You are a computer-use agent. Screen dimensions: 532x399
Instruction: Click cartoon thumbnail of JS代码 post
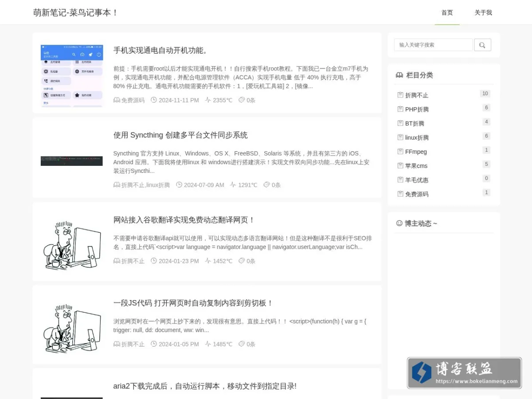click(71, 329)
